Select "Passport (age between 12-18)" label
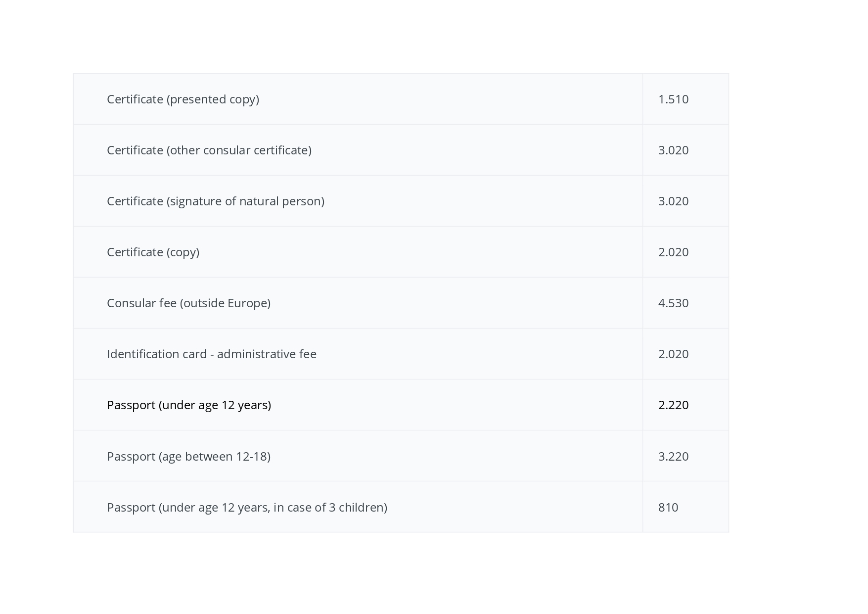The image size is (868, 614). [188, 456]
